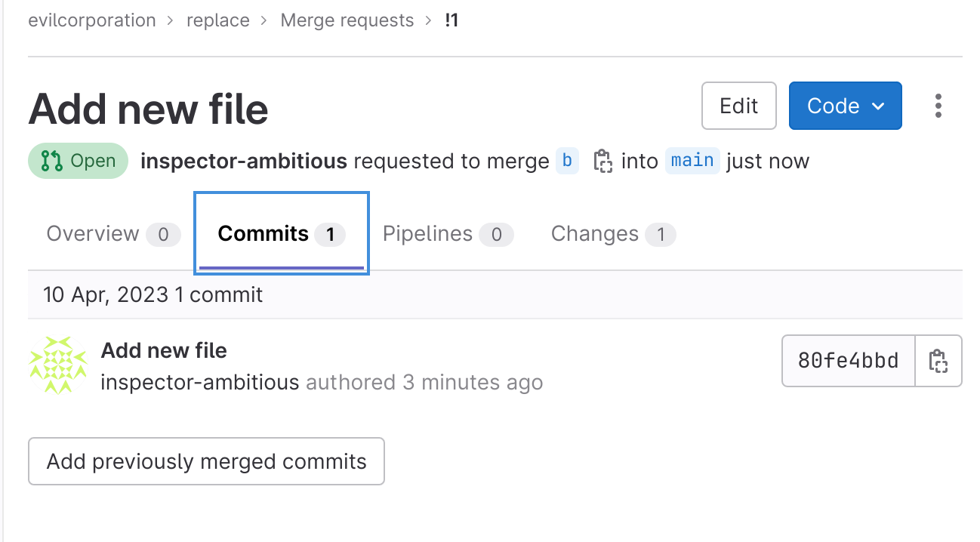Switch to the Overview tab
This screenshot has width=980, height=542.
tap(112, 234)
